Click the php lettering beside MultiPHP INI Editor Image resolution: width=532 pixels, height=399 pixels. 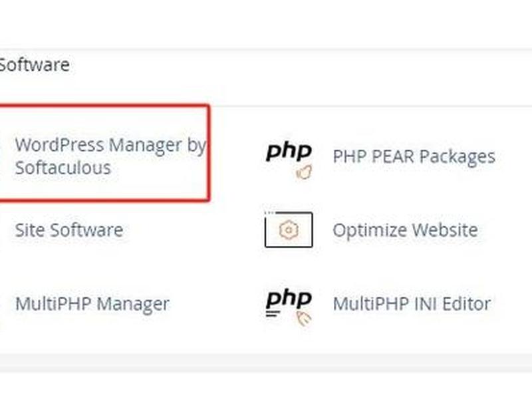pos(289,299)
